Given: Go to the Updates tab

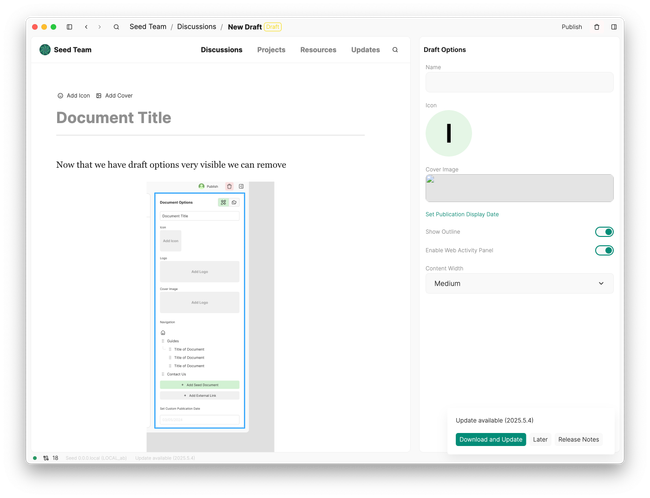Looking at the screenshot, I should click(x=365, y=50).
